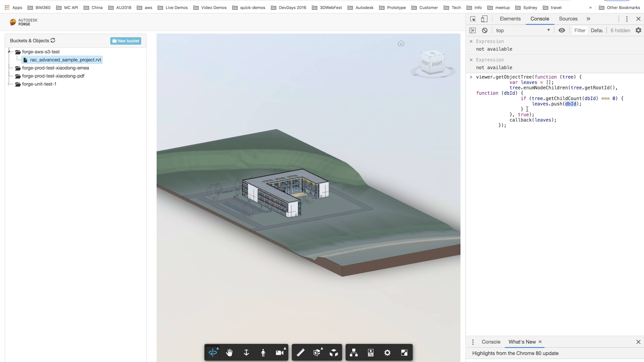Viewport: 644px width, 362px height.
Task: Open the Section analysis tool
Action: 317,352
